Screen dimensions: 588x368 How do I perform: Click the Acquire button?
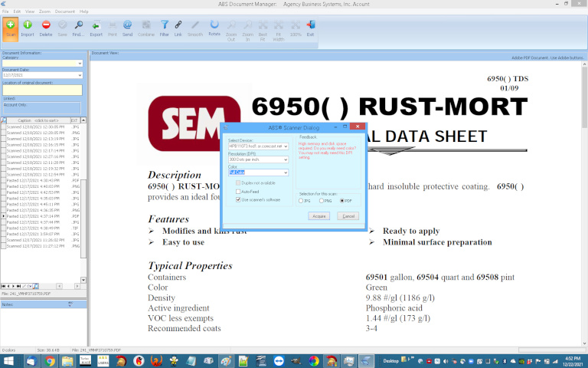(x=319, y=216)
